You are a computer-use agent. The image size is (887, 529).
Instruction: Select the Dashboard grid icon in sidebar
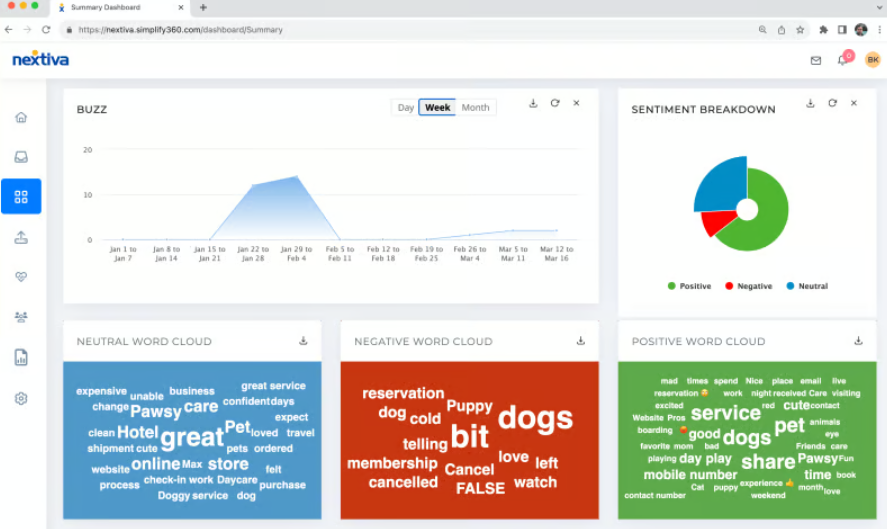click(x=21, y=196)
